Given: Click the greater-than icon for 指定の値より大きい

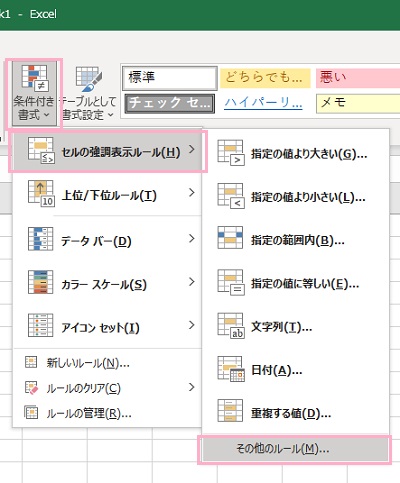Looking at the screenshot, I should click(x=231, y=153).
